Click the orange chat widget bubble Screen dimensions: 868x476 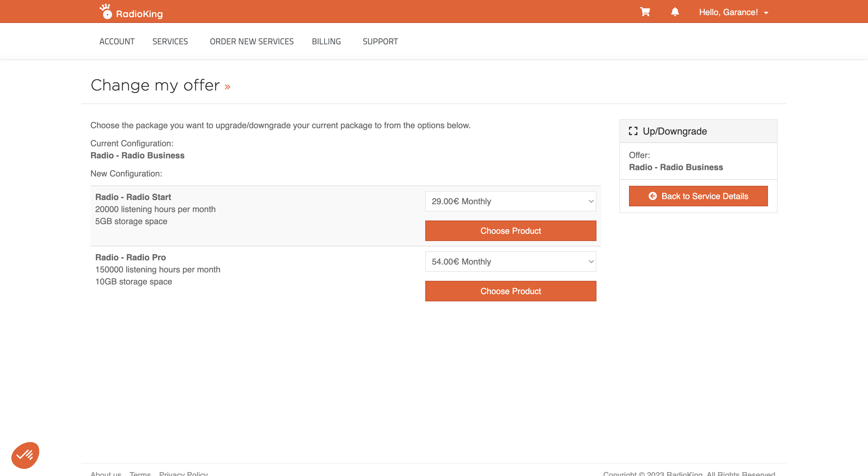(x=25, y=455)
